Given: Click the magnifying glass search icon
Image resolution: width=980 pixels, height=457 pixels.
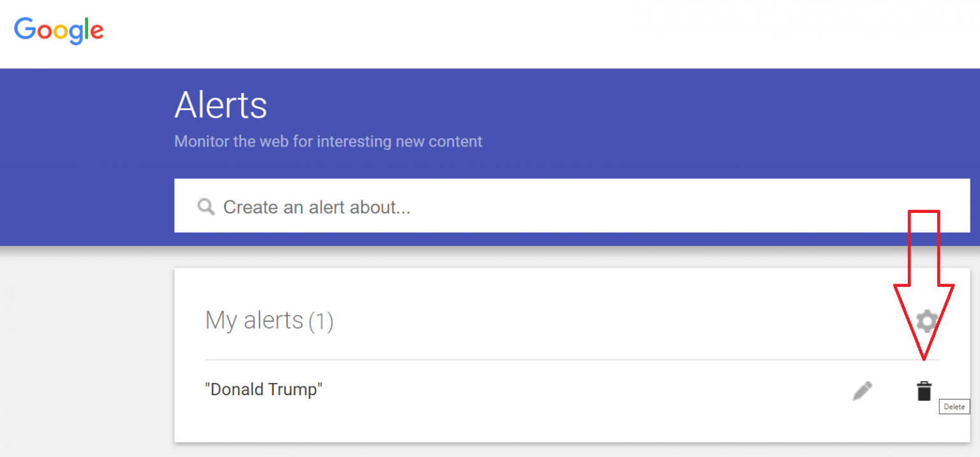Looking at the screenshot, I should [205, 207].
